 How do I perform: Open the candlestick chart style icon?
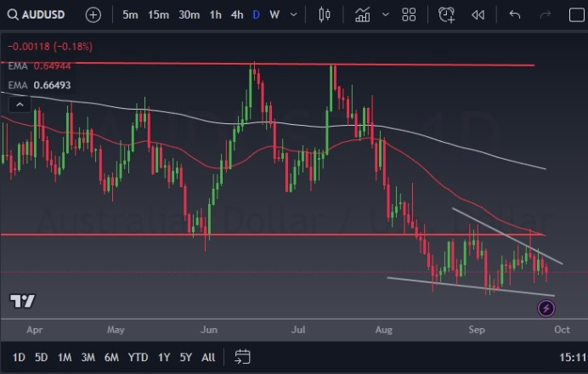(x=324, y=14)
